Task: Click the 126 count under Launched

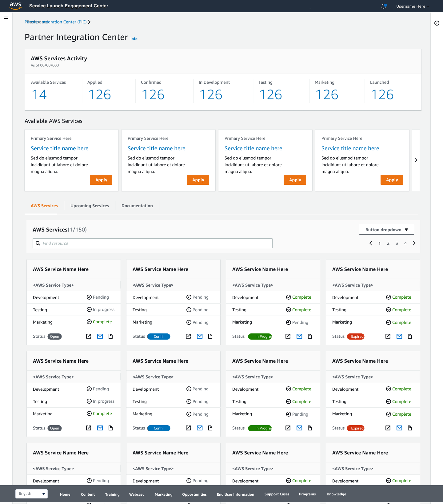Action: (382, 95)
